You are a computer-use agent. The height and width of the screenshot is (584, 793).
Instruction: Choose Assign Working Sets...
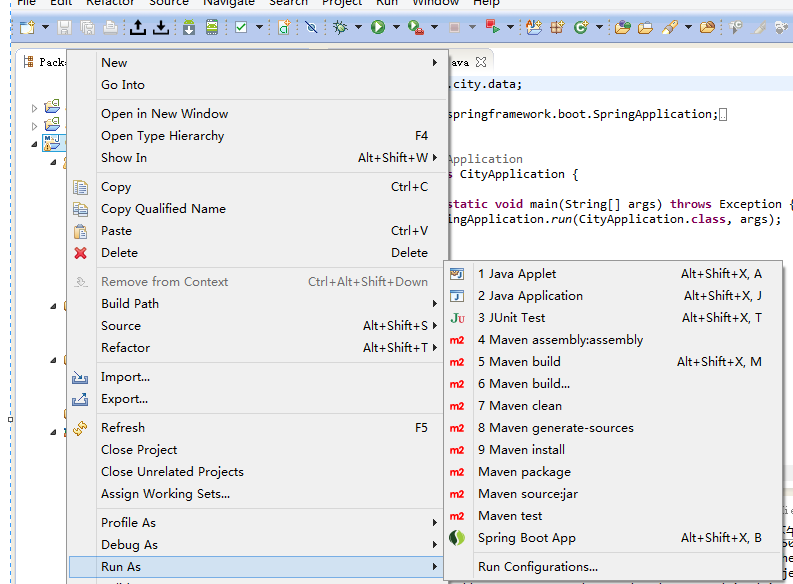258,494
